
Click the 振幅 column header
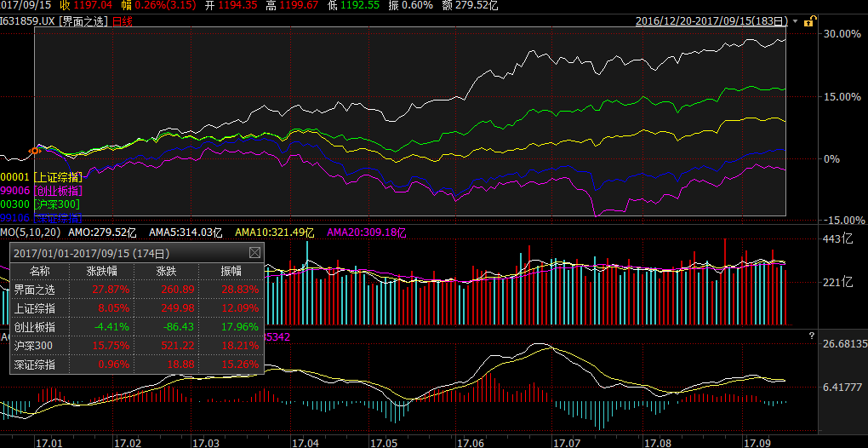(231, 272)
